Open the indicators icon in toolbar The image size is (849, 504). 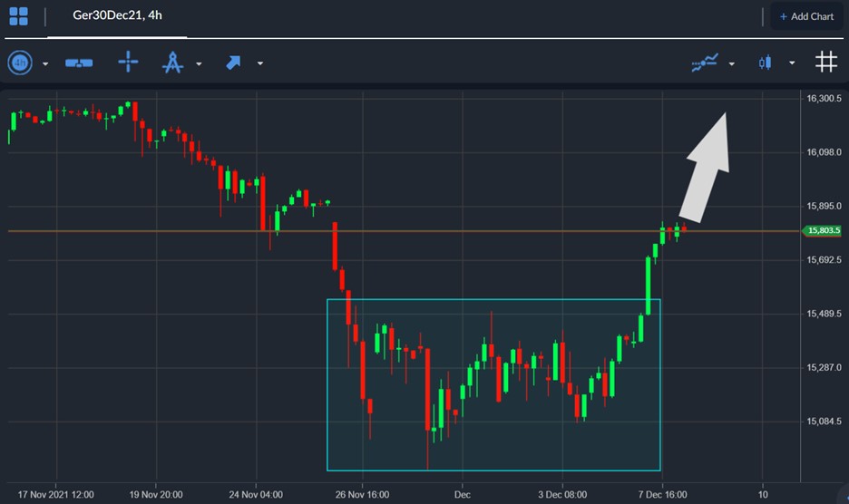tap(704, 63)
